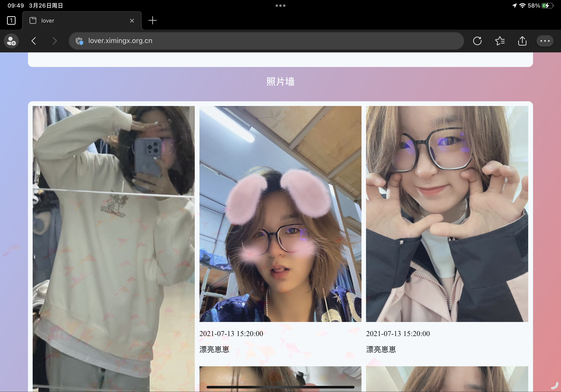Open the mirror selfie photo with white sweatshirt

114,244
